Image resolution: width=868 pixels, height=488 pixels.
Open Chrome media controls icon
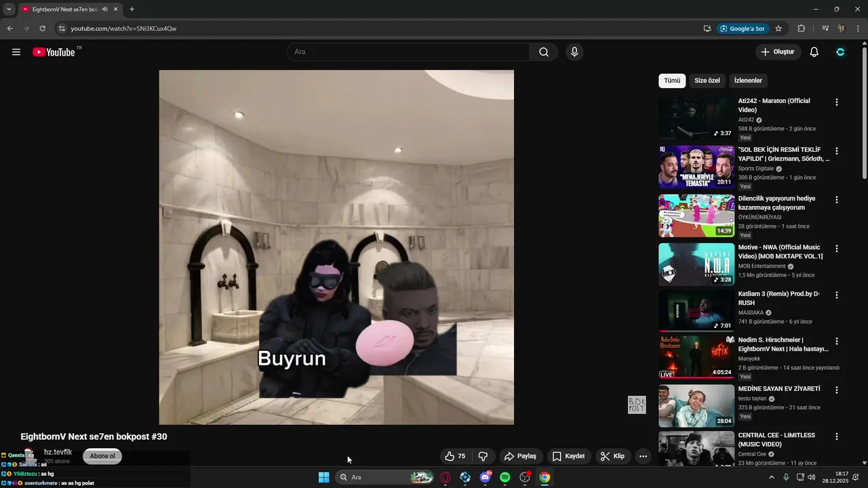825,28
